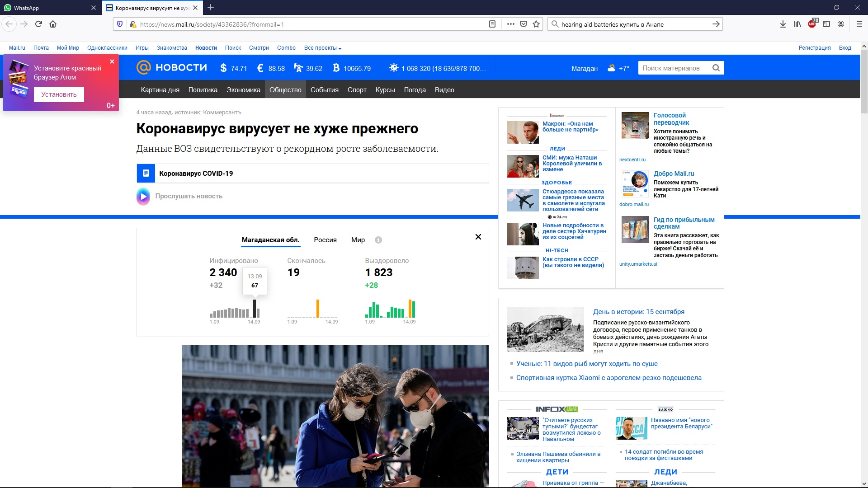Click the Firefox home icon
The height and width of the screenshot is (488, 868).
[x=53, y=24]
